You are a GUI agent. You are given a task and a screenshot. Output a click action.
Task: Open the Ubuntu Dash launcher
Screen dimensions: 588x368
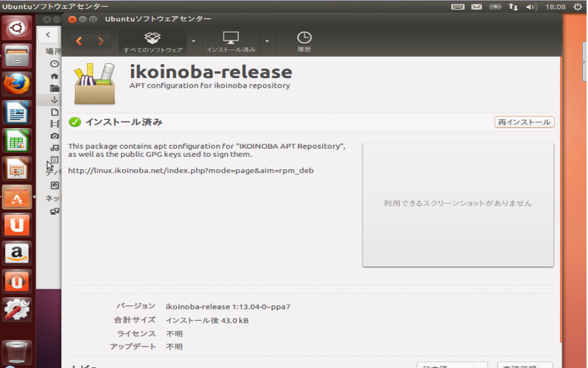coord(17,28)
